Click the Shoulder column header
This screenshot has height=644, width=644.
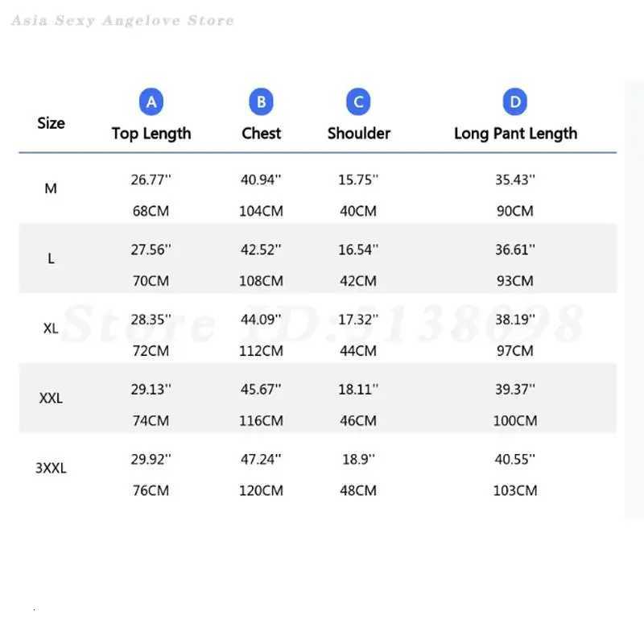pyautogui.click(x=358, y=134)
